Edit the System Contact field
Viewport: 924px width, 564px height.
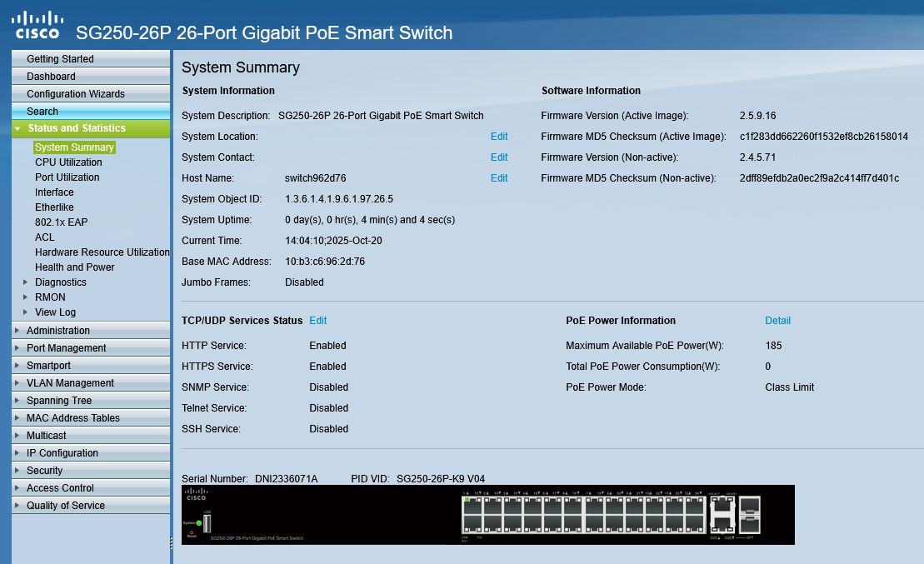[499, 157]
